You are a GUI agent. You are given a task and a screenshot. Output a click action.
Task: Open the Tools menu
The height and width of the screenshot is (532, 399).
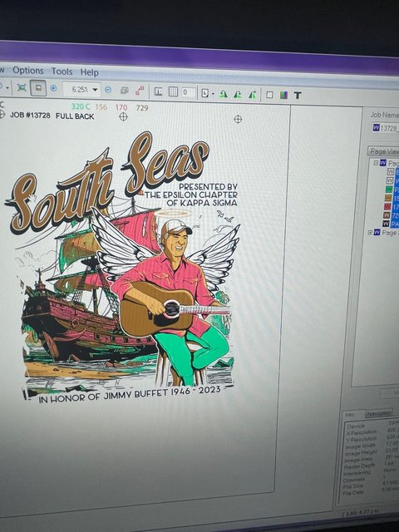coord(62,71)
